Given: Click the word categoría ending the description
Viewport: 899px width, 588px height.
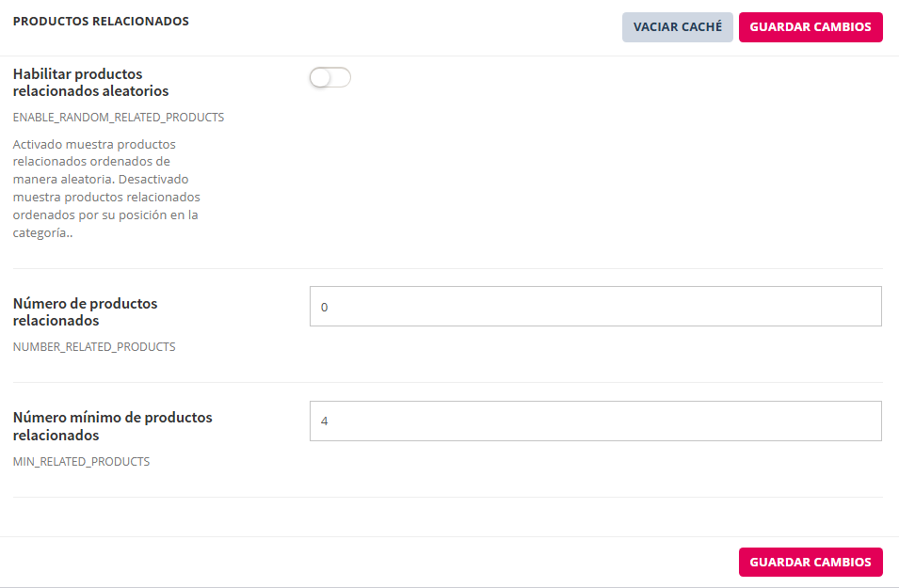Looking at the screenshot, I should [x=42, y=231].
